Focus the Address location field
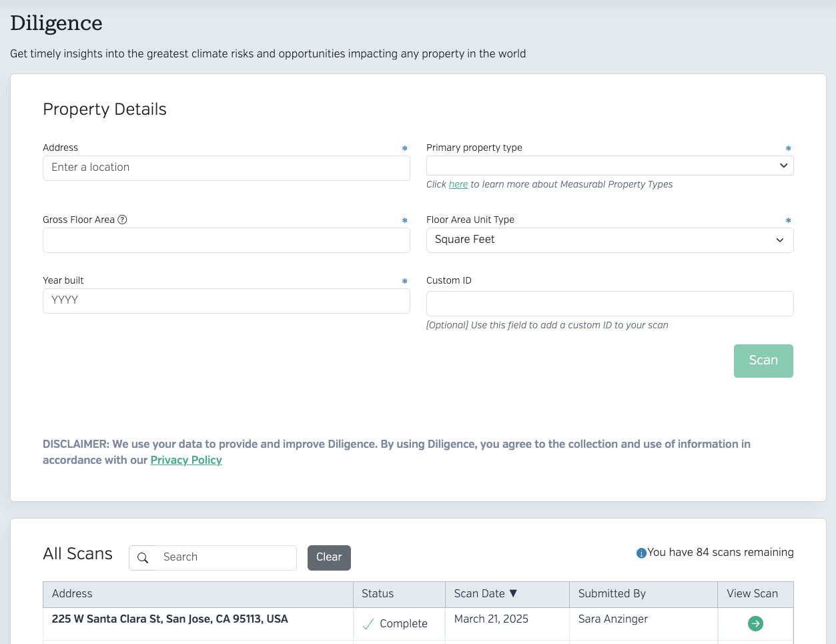The height and width of the screenshot is (644, 836). pyautogui.click(x=226, y=168)
